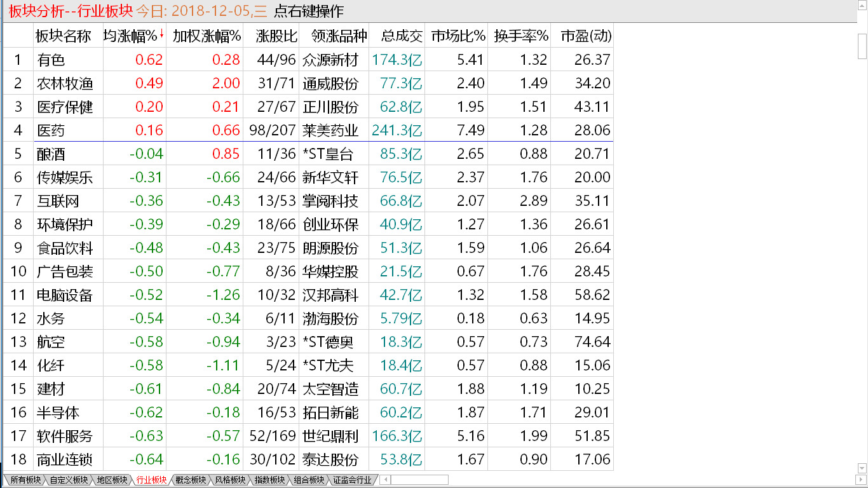Image resolution: width=868 pixels, height=488 pixels.
Task: Click leading stock 创业环保
Action: click(330, 224)
